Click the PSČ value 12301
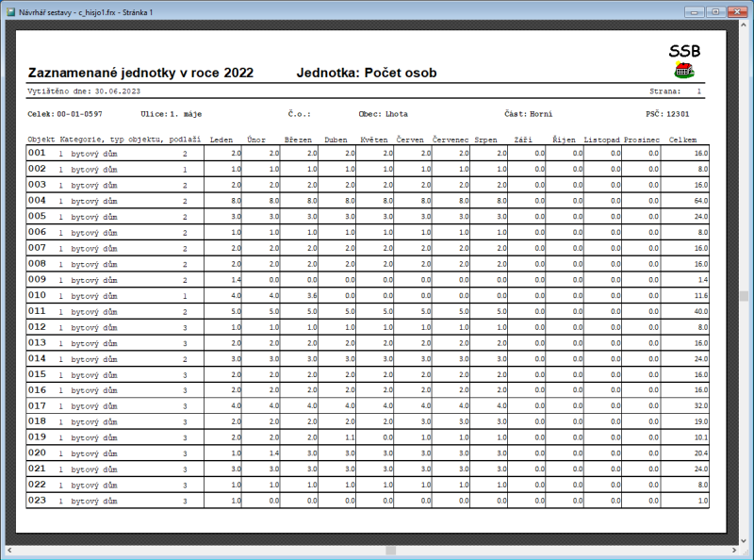 point(678,114)
